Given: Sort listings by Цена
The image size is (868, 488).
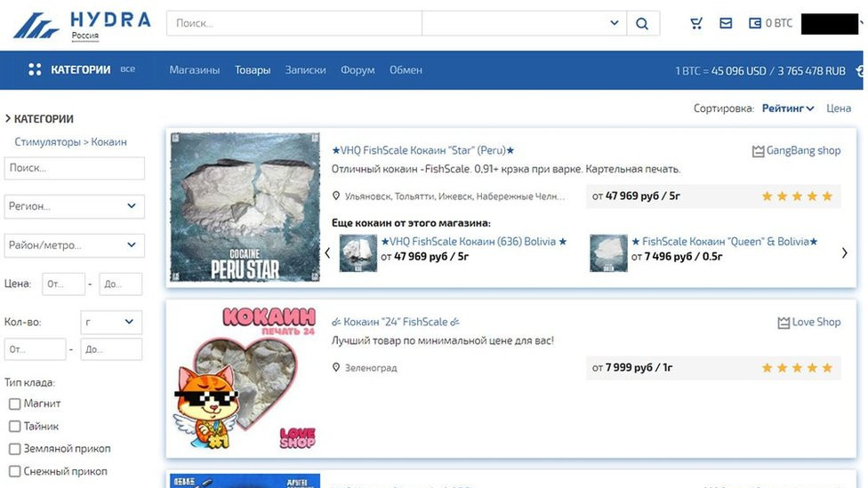Looking at the screenshot, I should point(839,108).
